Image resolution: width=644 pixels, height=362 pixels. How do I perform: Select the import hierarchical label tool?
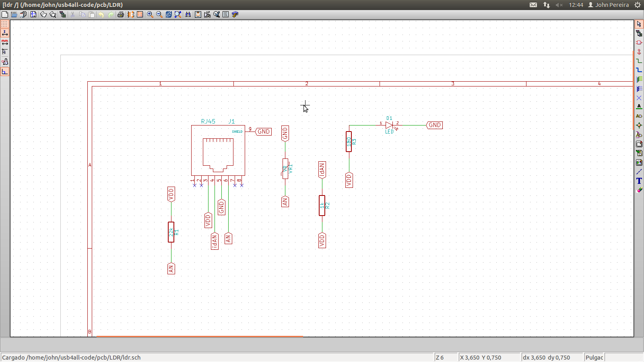639,153
